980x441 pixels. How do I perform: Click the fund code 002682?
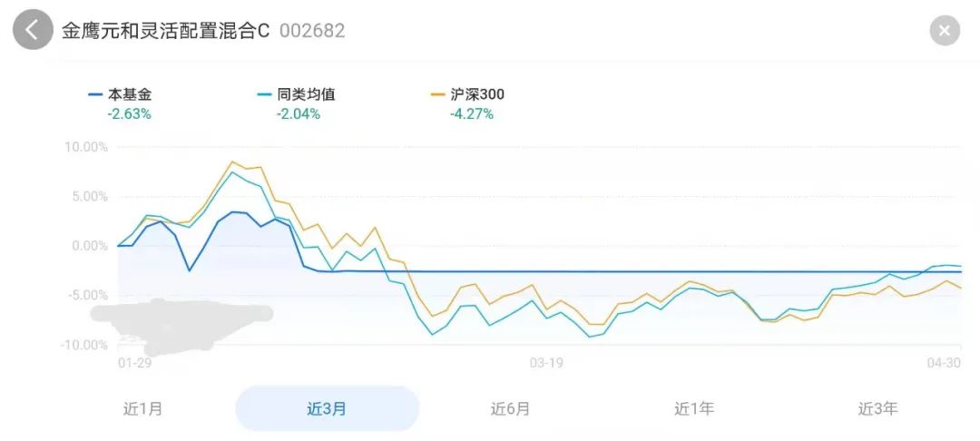pos(312,31)
